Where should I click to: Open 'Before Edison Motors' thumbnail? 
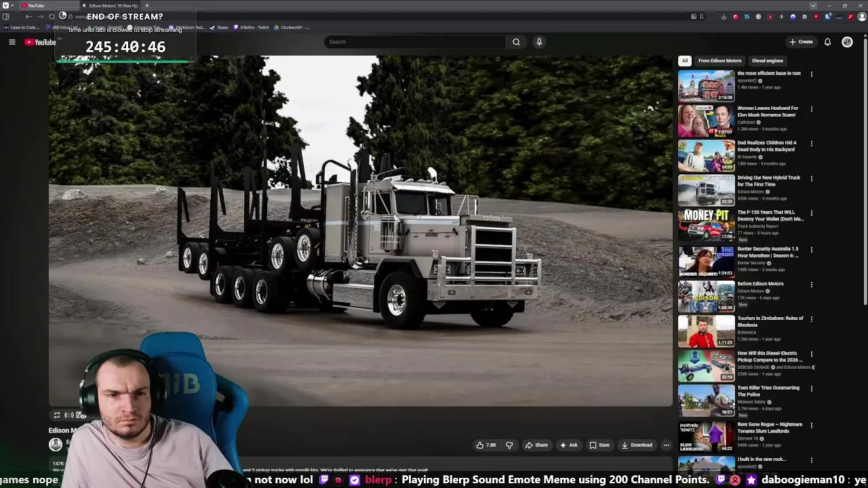[x=706, y=296]
